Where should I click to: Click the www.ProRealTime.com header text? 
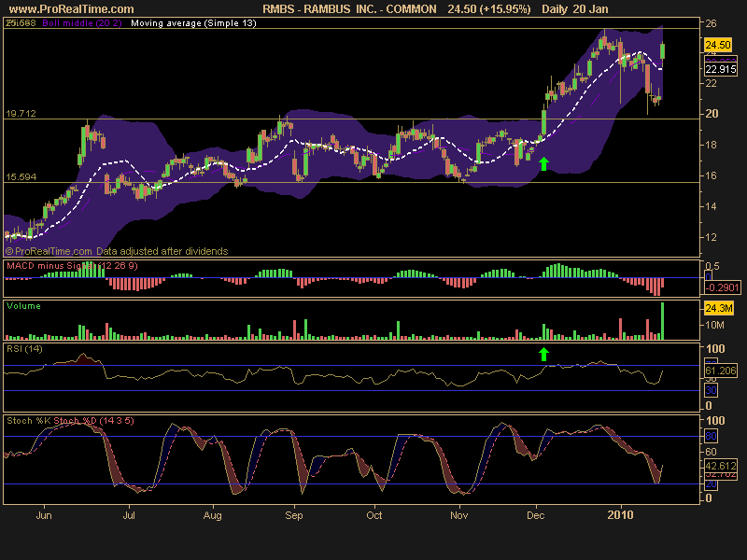(x=72, y=9)
